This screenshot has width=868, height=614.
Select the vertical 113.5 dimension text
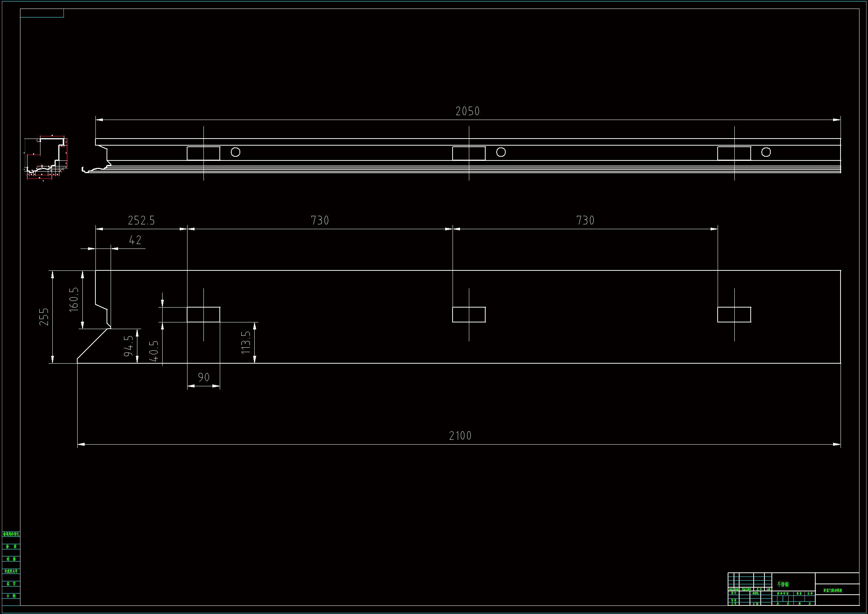coord(246,343)
